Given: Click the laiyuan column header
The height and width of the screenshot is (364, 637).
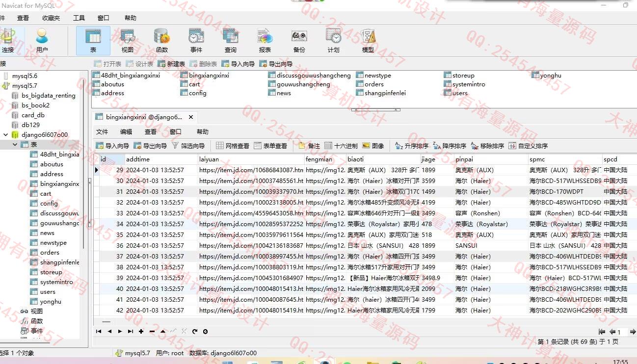Looking at the screenshot, I should coord(251,159).
